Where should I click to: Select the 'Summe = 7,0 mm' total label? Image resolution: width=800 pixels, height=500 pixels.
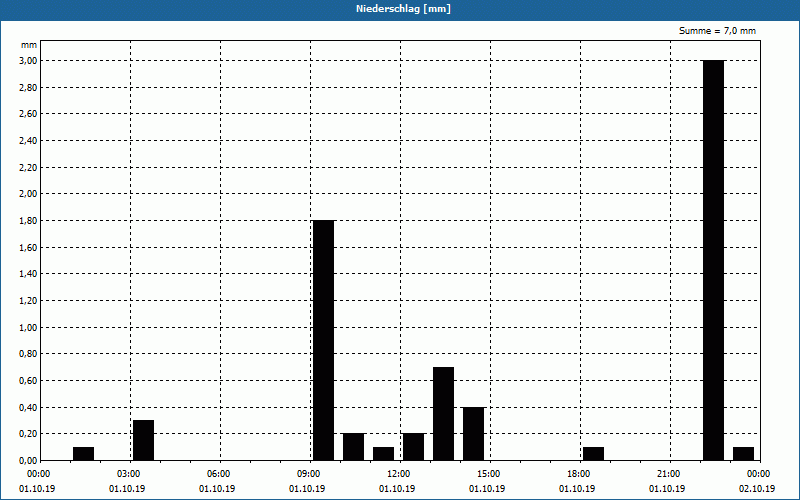tap(717, 31)
